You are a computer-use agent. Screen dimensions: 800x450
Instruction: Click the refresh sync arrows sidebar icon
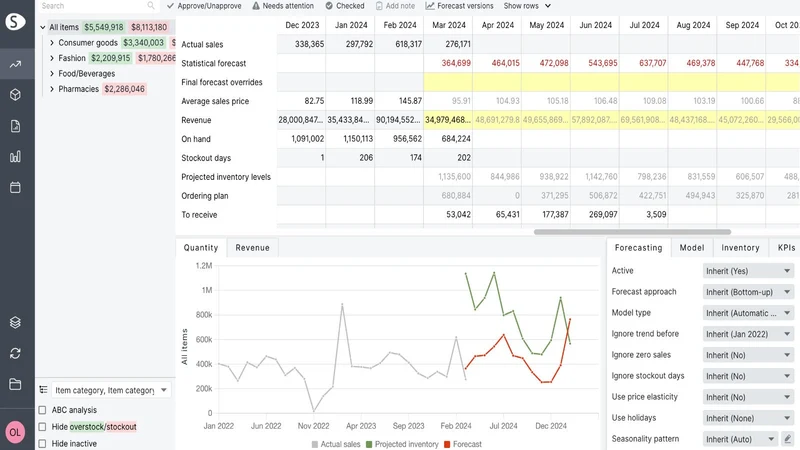(15, 353)
